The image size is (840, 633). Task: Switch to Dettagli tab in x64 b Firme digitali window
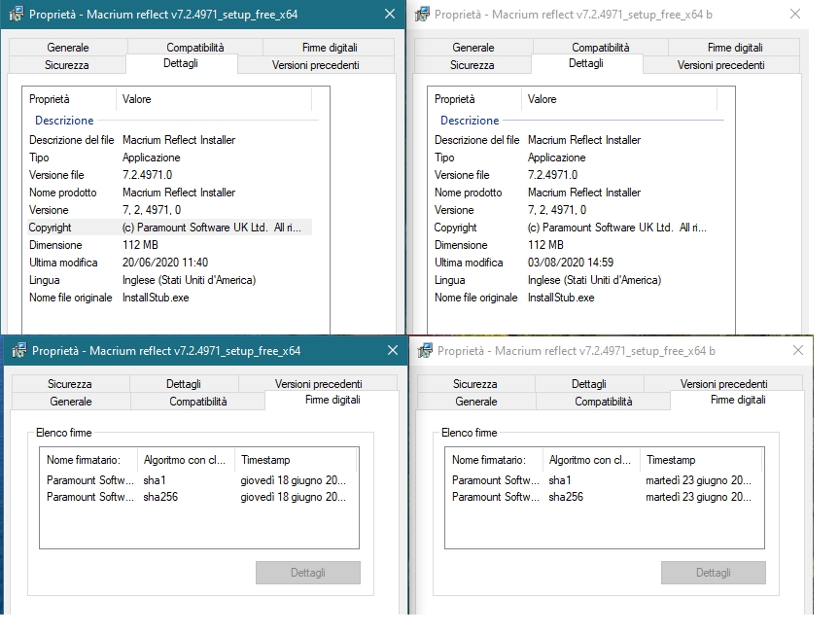tap(589, 384)
